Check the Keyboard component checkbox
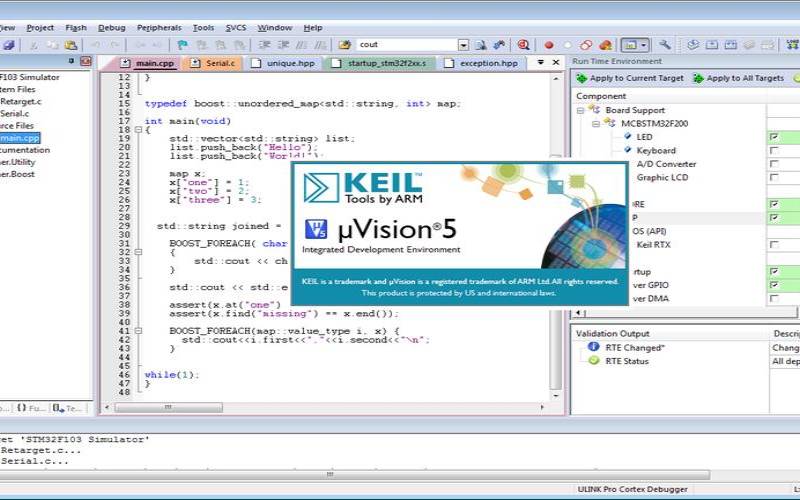This screenshot has height=500, width=800. pos(774,151)
